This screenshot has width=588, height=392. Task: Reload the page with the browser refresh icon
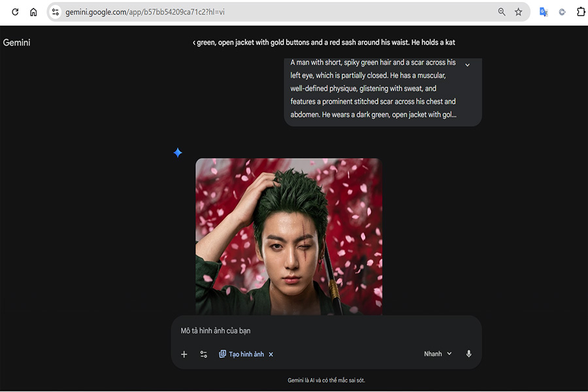[15, 12]
